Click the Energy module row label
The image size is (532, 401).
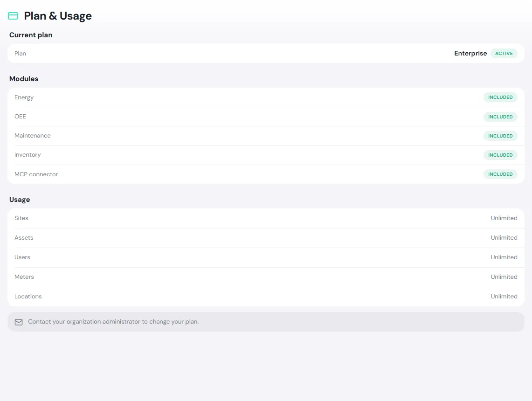coord(24,97)
